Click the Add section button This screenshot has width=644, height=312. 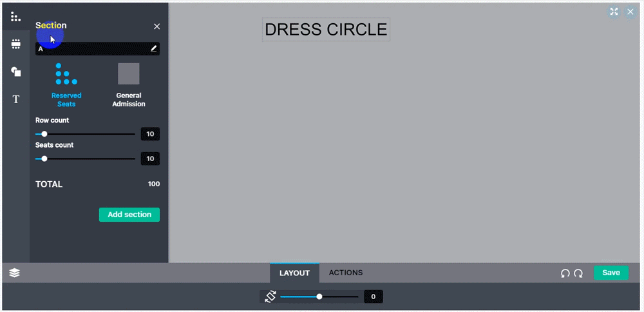[129, 215]
